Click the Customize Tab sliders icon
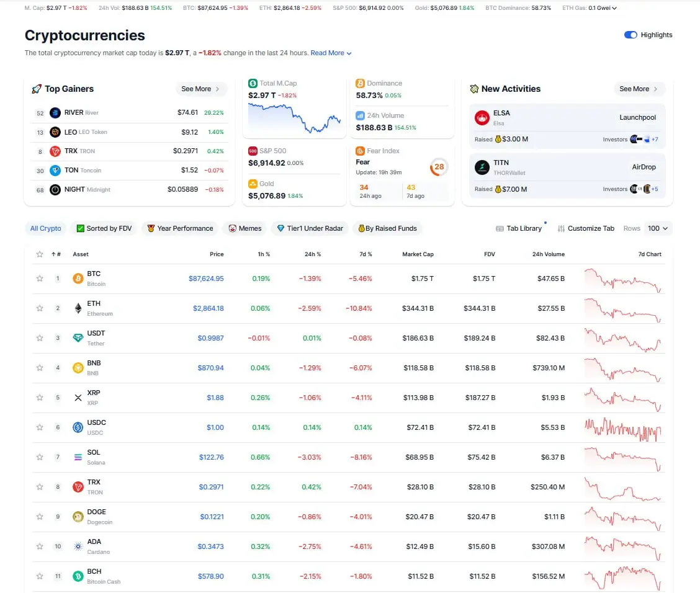 coord(561,228)
